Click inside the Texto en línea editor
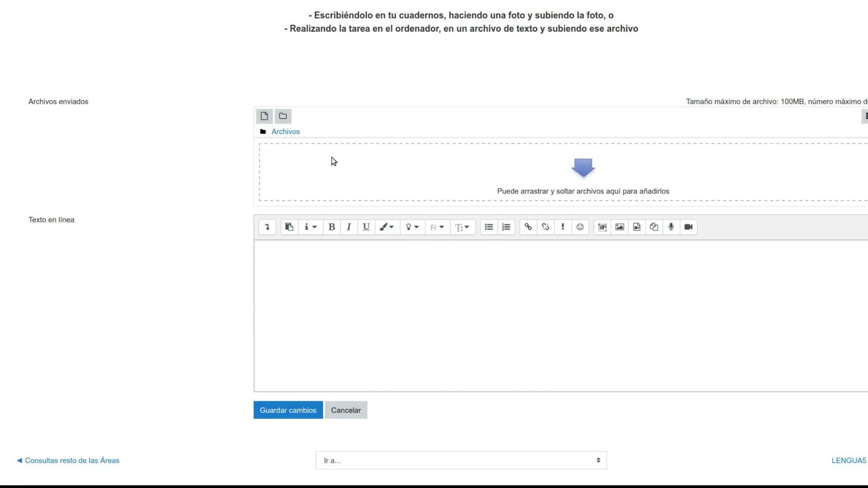868x488 pixels. pos(561,316)
